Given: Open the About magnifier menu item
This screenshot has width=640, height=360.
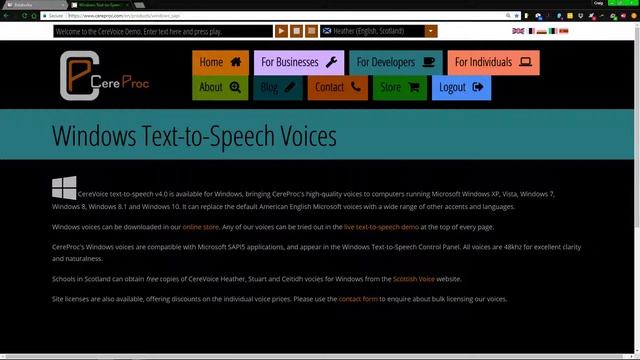Looking at the screenshot, I should point(220,87).
